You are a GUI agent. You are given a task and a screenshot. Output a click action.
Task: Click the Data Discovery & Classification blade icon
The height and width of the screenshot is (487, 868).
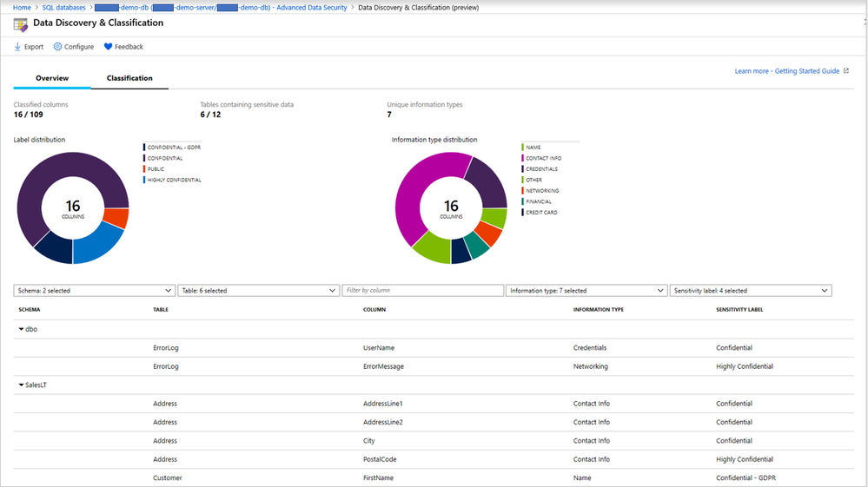[21, 25]
